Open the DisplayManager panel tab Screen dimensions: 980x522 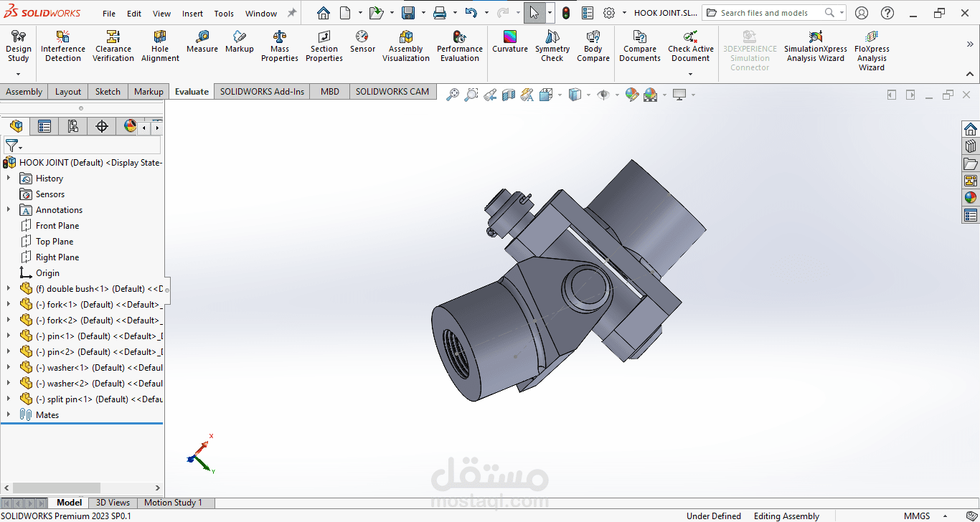[130, 126]
